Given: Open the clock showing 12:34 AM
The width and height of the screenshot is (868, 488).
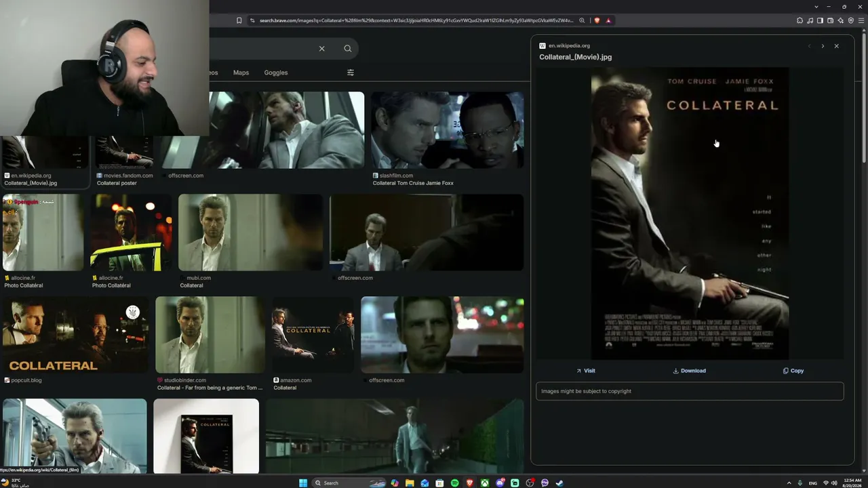Looking at the screenshot, I should point(852,483).
